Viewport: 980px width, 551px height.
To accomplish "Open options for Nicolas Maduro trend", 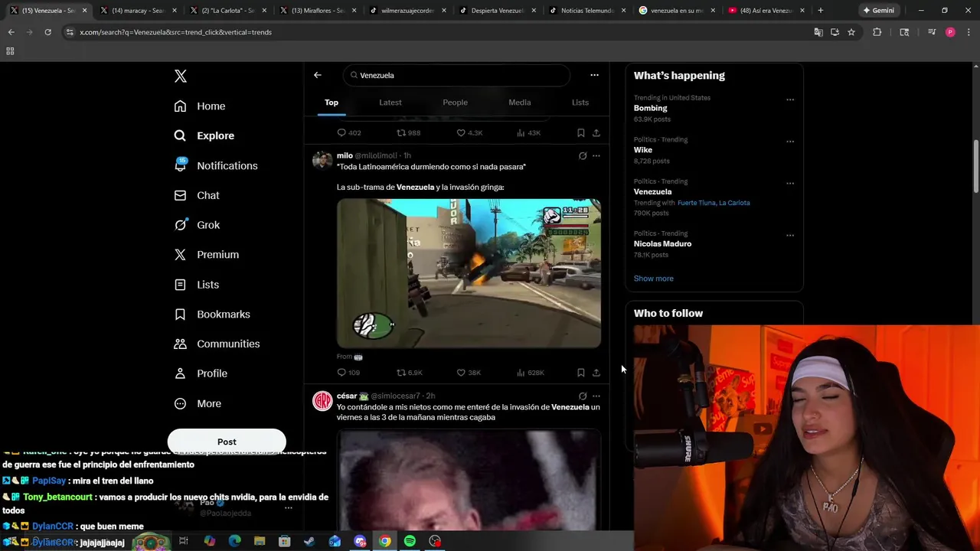I will (790, 236).
